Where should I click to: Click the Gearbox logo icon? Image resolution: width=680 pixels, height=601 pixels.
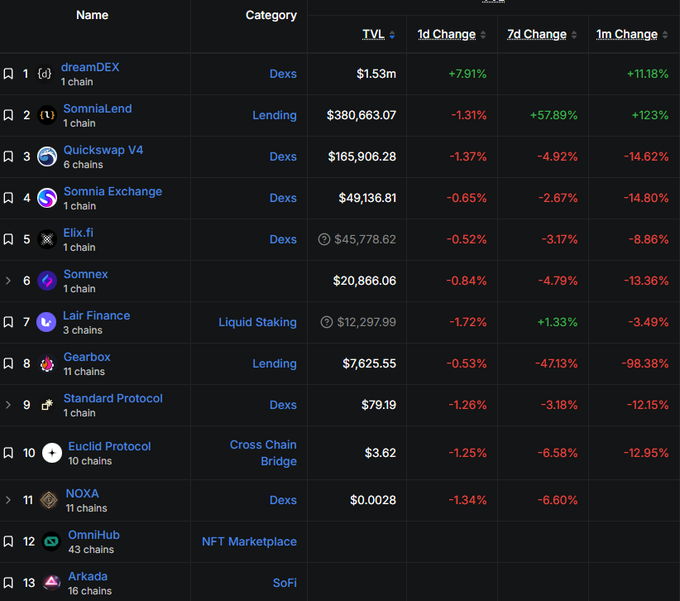coord(47,363)
